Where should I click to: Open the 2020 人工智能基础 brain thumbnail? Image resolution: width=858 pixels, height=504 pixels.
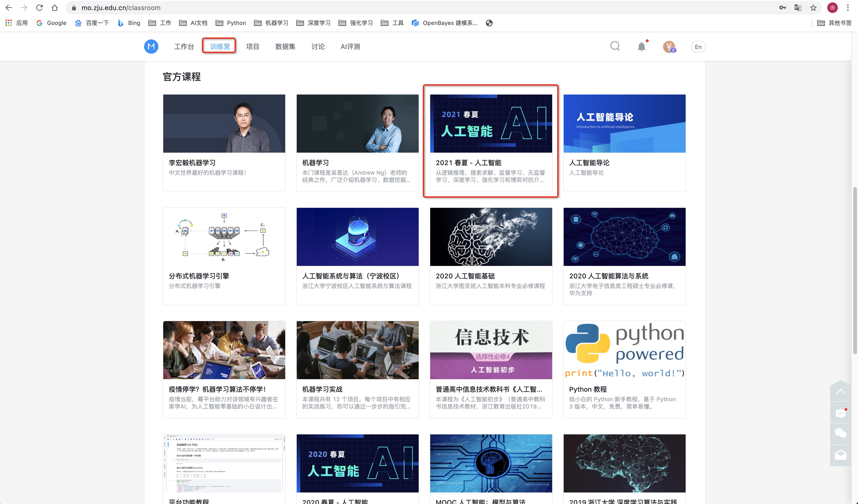point(491,237)
